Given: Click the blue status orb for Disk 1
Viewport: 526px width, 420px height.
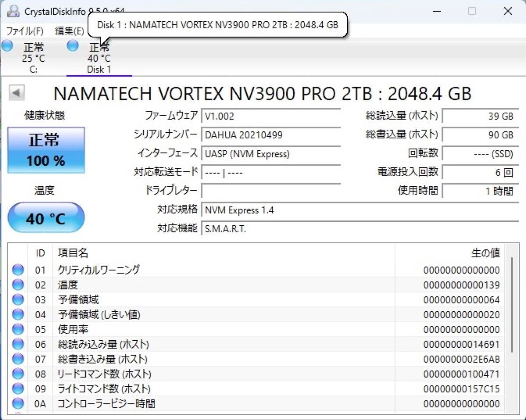Looking at the screenshot, I should (x=73, y=46).
